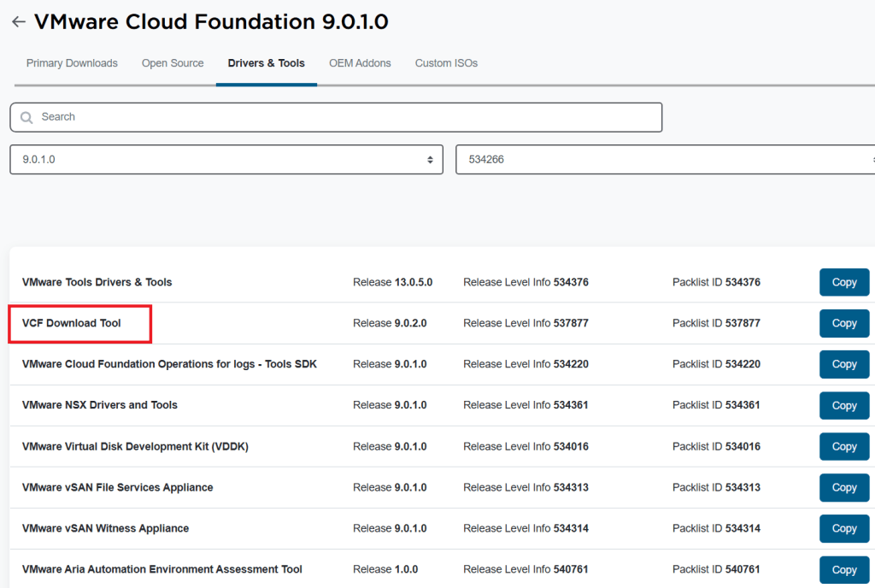Click the magnifier icon in the search box
Viewport: 875px width, 588px height.
tap(26, 117)
